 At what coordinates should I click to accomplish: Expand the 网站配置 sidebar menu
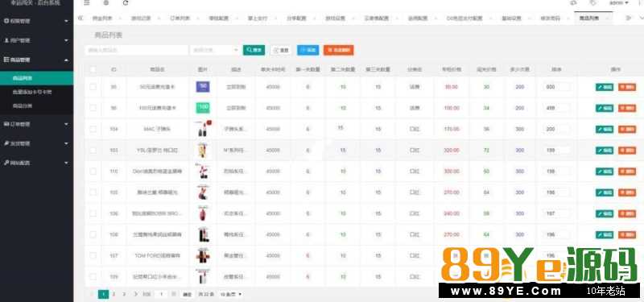pos(36,163)
